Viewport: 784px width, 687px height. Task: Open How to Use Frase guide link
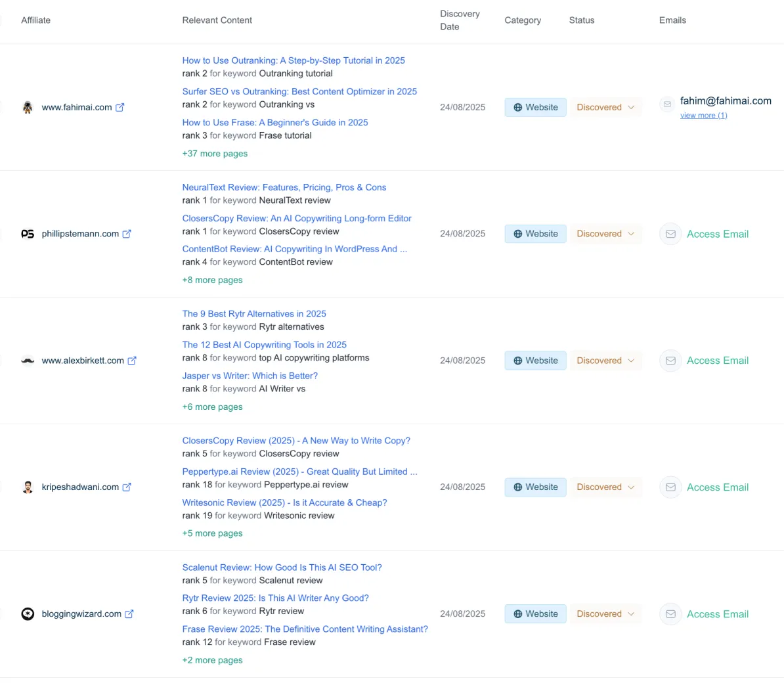[275, 123]
